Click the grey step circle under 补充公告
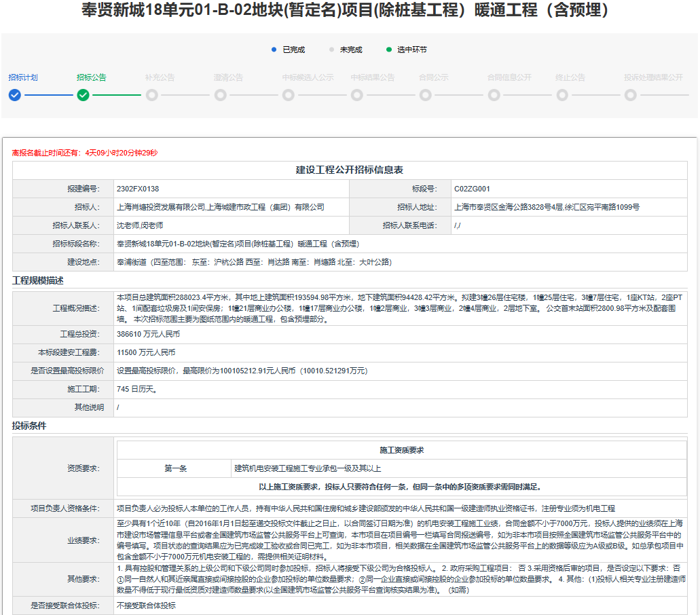 point(151,95)
